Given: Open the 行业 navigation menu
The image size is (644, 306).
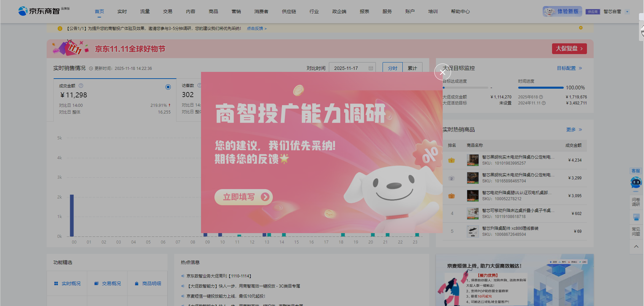Looking at the screenshot, I should (x=314, y=11).
